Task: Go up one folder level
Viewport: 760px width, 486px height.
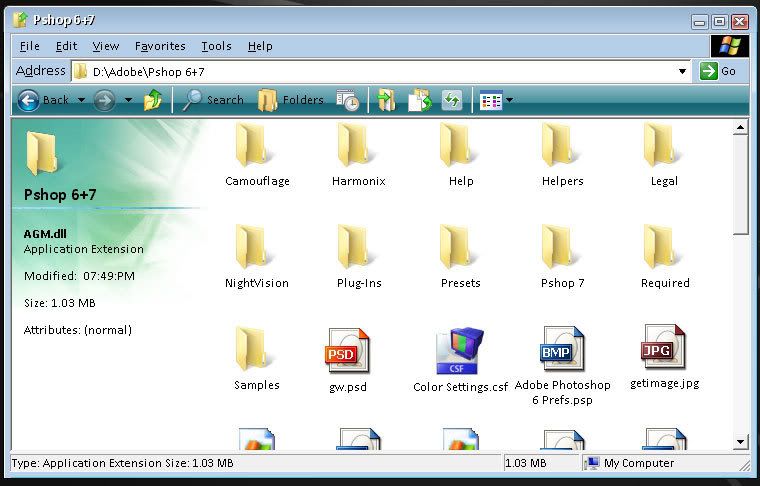Action: coord(153,100)
